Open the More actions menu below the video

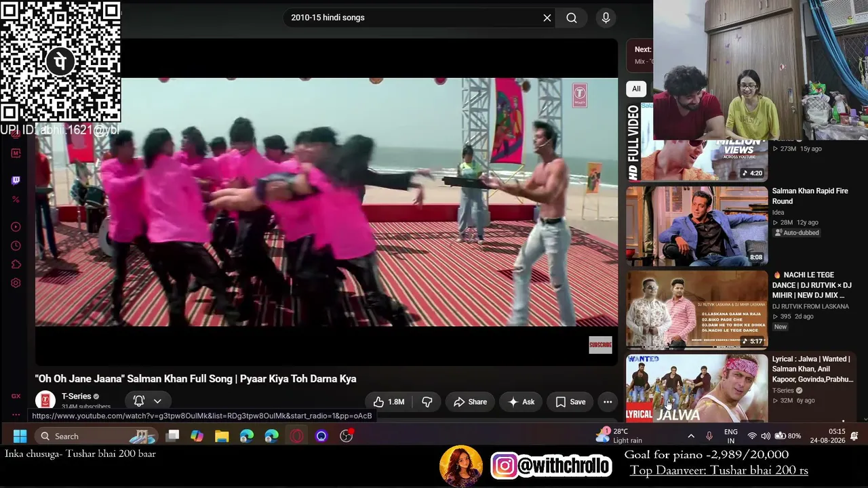coord(608,402)
